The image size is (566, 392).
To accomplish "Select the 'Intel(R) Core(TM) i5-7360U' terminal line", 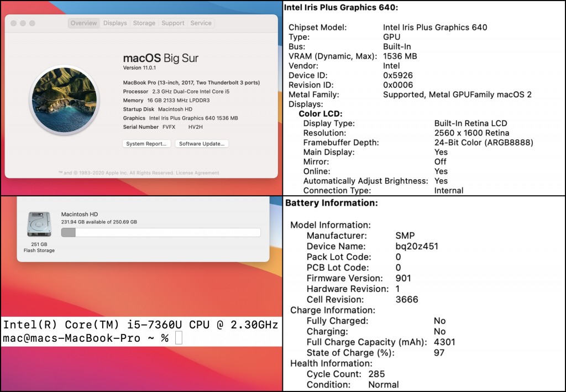I will tap(141, 325).
